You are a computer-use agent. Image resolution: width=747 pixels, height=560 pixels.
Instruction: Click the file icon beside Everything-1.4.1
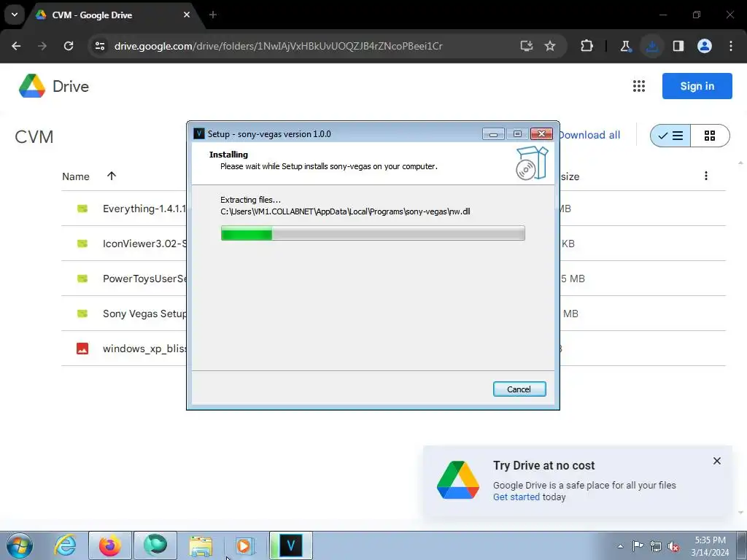tap(82, 209)
